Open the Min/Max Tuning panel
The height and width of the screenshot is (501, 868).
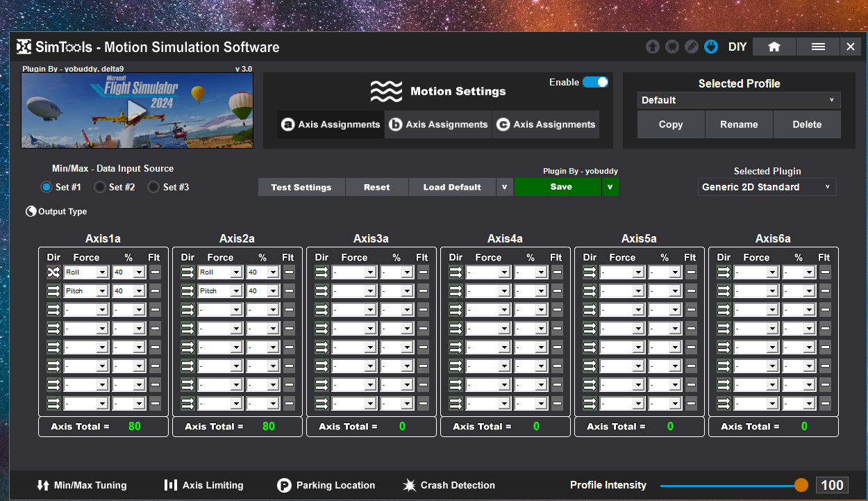[82, 485]
